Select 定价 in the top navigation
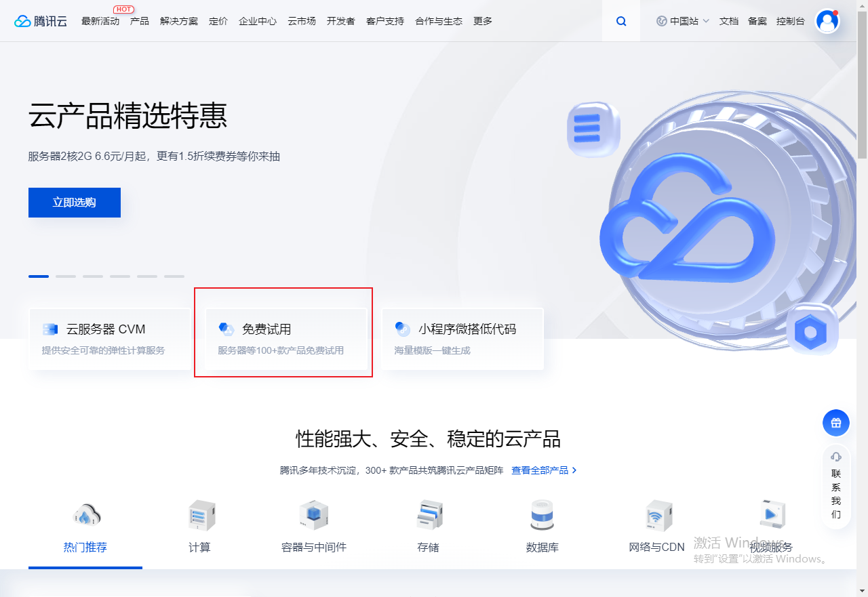The height and width of the screenshot is (597, 868). (218, 21)
